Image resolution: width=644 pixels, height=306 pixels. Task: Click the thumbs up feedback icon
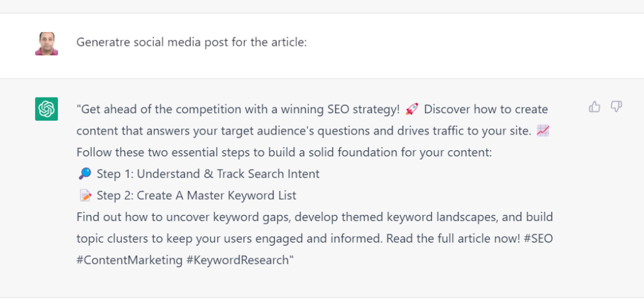pos(594,107)
